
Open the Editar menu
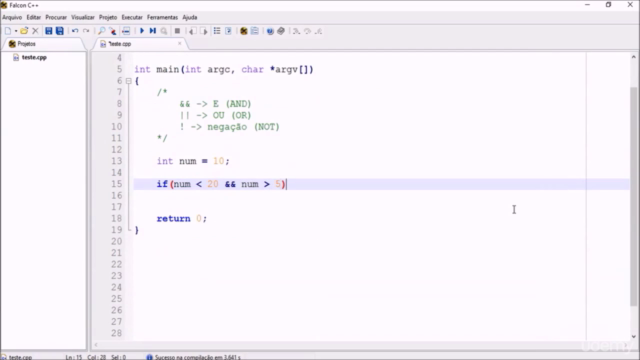(x=34, y=17)
